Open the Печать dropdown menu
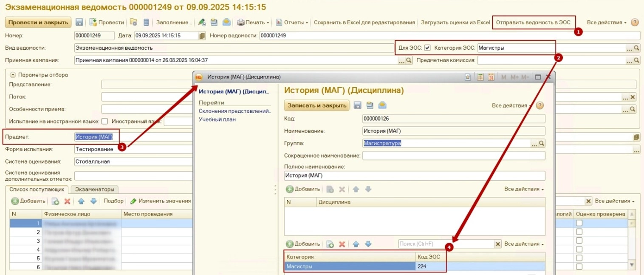The height and width of the screenshot is (275, 644). [253, 23]
